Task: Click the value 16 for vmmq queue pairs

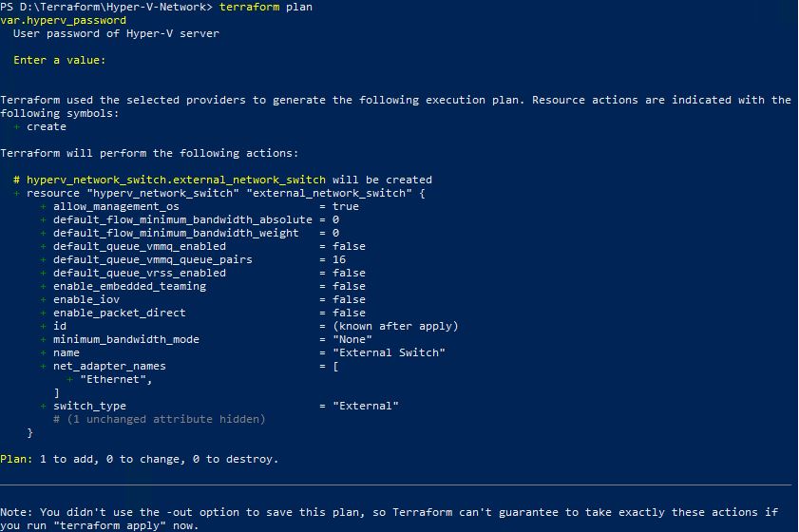Action: 339,259
